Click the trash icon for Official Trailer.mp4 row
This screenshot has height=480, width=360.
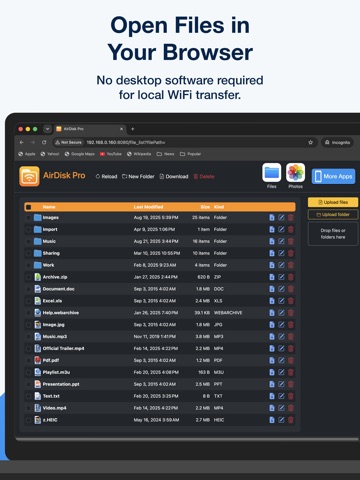tap(291, 349)
